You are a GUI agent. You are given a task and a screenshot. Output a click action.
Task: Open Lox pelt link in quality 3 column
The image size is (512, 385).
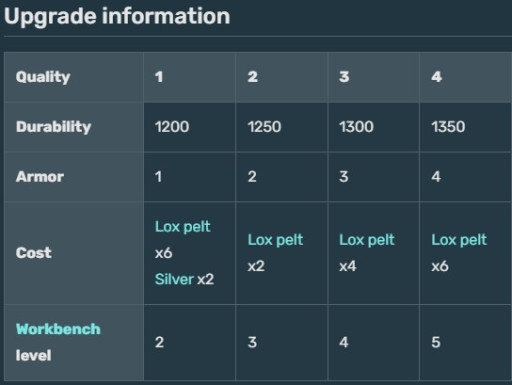367,240
